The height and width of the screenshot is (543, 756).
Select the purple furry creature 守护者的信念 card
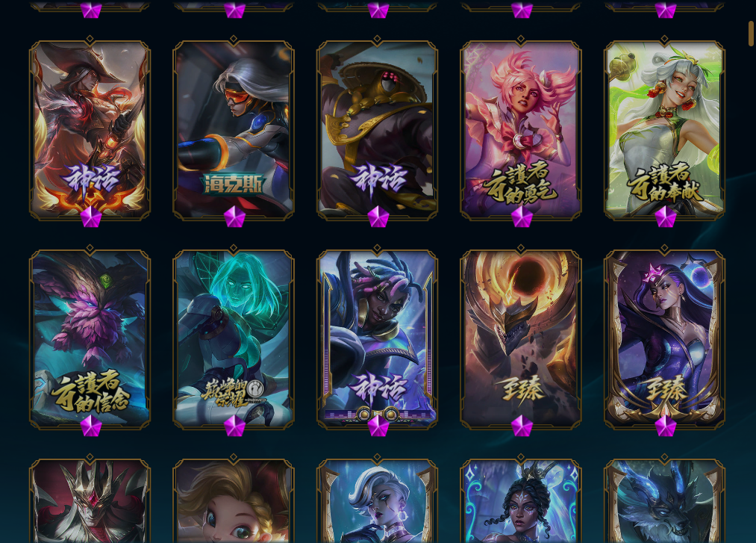pyautogui.click(x=90, y=338)
